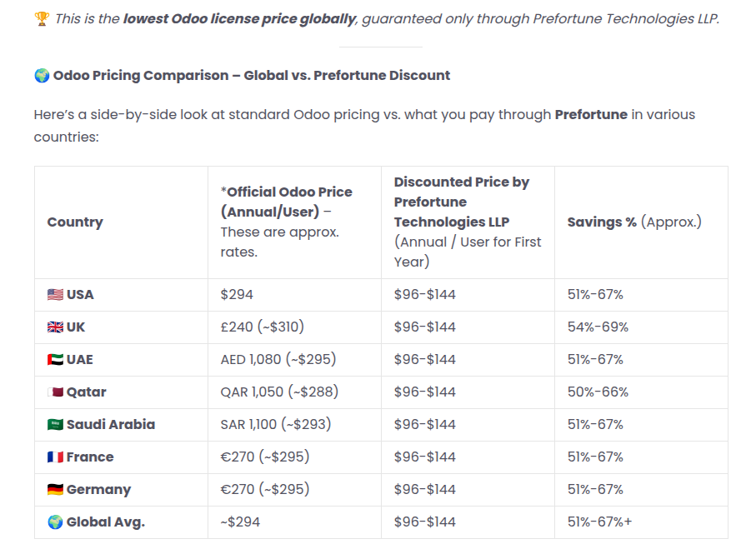
Task: Click the globe icon beside Global Avg.
Action: pyautogui.click(x=55, y=522)
